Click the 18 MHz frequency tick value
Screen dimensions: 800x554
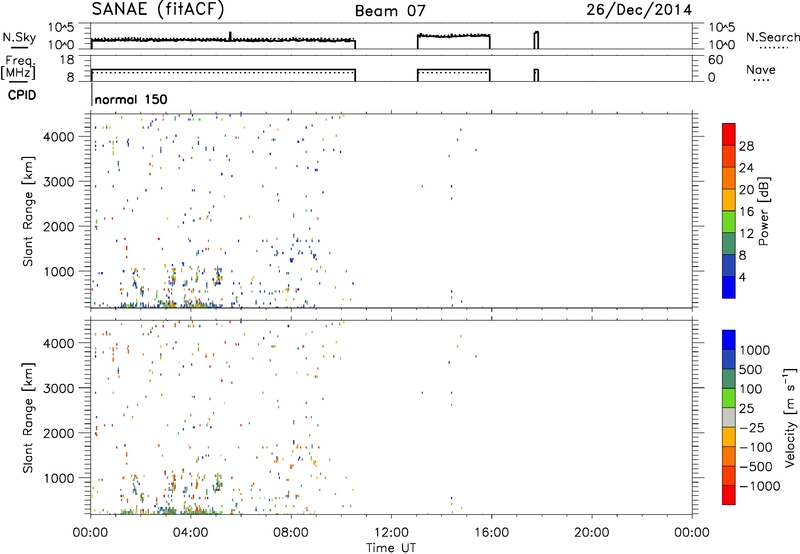click(67, 60)
